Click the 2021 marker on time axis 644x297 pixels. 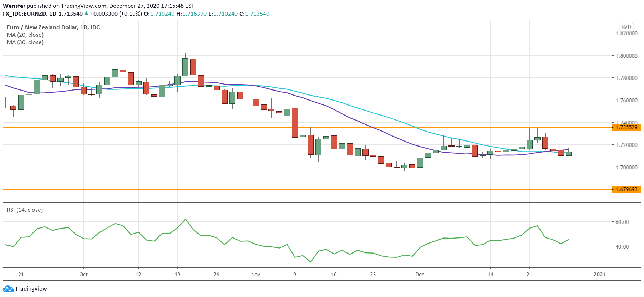600,275
